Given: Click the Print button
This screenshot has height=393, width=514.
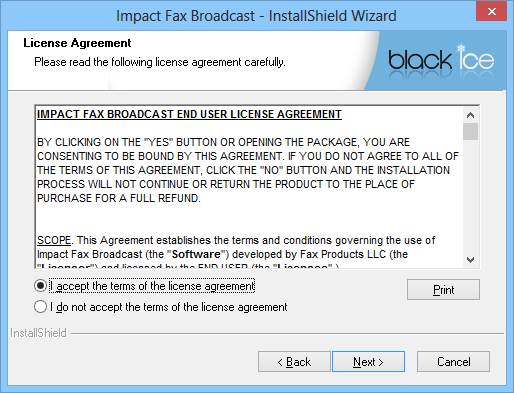Looking at the screenshot, I should [443, 290].
